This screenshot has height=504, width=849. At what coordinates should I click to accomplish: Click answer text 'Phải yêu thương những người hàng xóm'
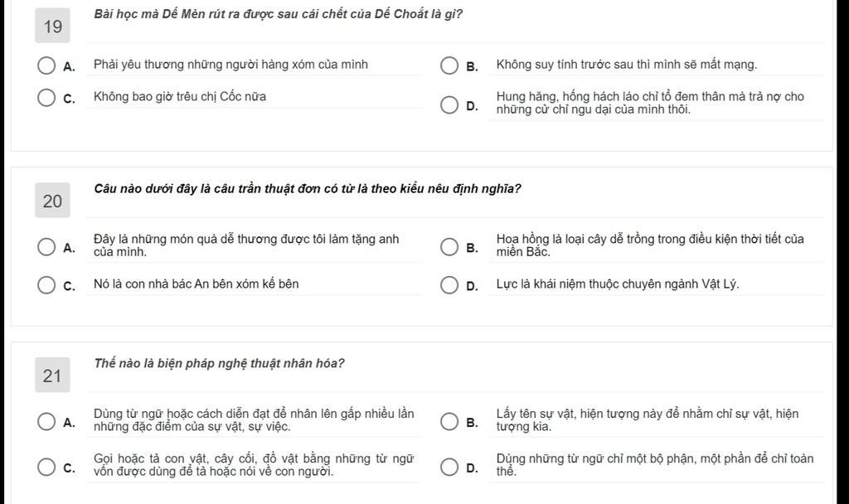(x=230, y=65)
